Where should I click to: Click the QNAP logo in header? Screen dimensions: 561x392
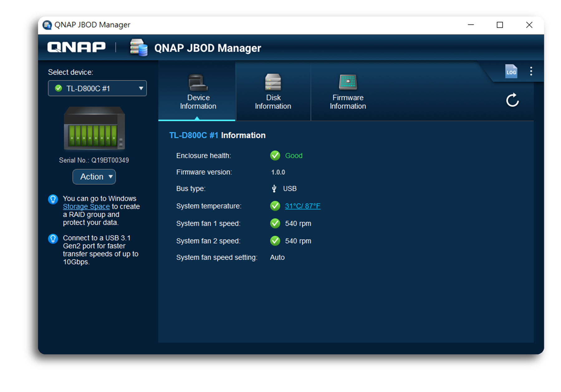[x=76, y=47]
